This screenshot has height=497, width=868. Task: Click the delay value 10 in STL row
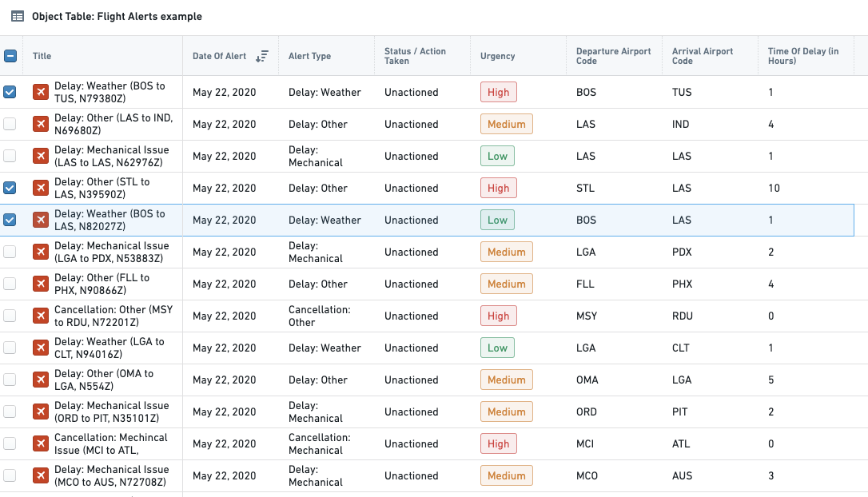[774, 189]
